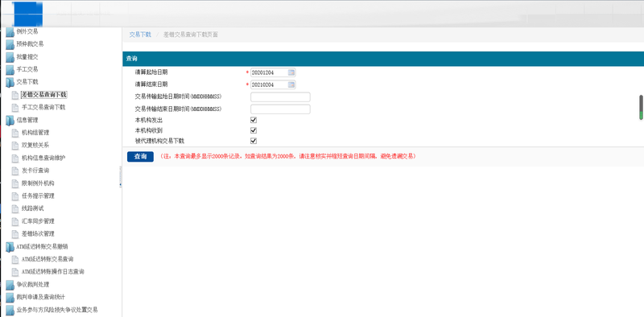Click the document icon beside ATM延迟转账操作日志查询
The height and width of the screenshot is (317, 644).
[15, 272]
